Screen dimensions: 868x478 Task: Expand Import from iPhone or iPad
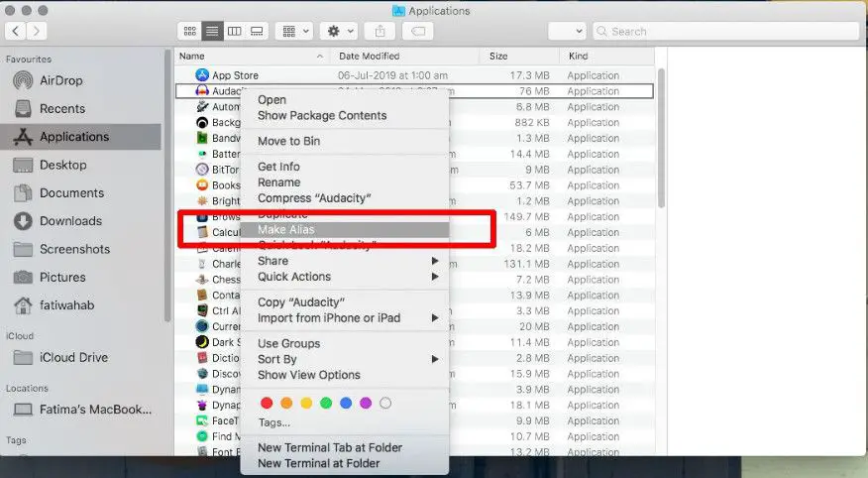pos(346,318)
